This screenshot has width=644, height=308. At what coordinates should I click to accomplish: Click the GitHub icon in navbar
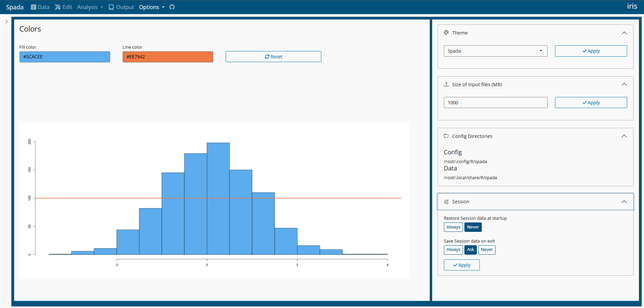point(172,7)
